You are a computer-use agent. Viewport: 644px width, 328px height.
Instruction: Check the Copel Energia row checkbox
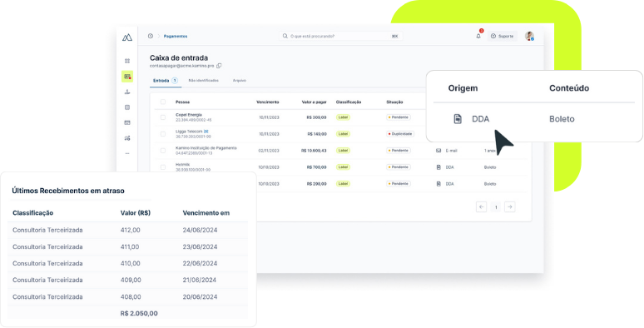163,117
